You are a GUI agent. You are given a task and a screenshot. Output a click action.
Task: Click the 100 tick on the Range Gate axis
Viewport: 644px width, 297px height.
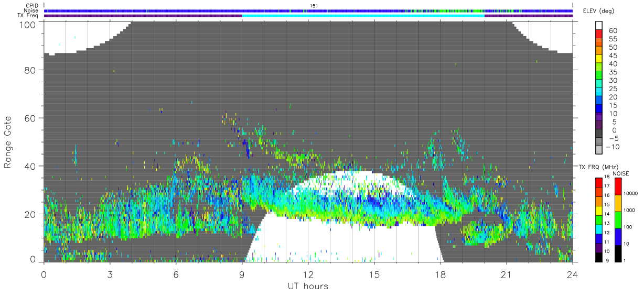(x=27, y=24)
